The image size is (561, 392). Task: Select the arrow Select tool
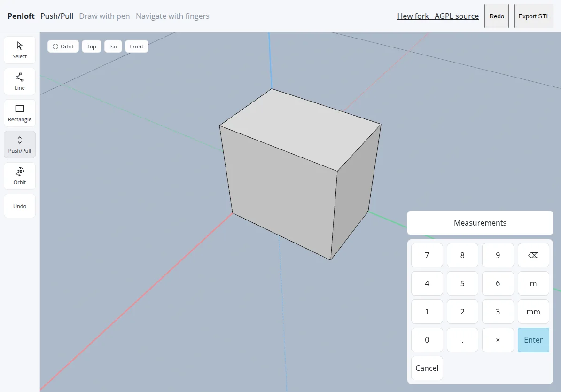point(20,50)
